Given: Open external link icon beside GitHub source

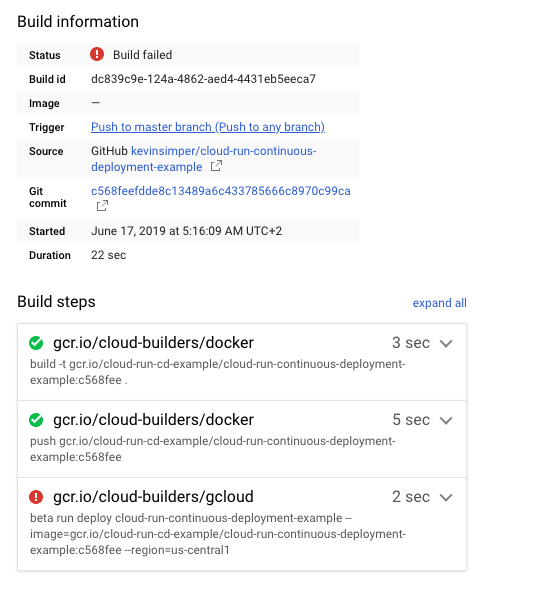Looking at the screenshot, I should click(216, 166).
